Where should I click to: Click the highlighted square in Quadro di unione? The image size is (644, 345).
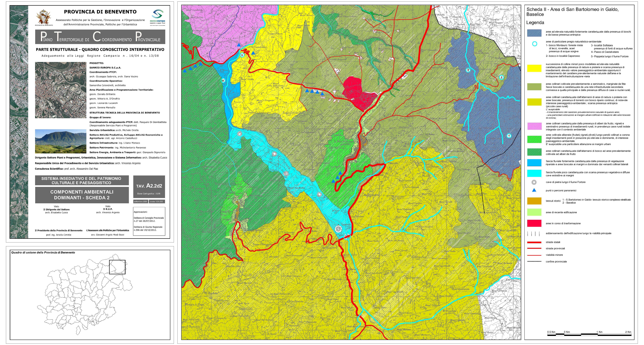pyautogui.click(x=117, y=267)
